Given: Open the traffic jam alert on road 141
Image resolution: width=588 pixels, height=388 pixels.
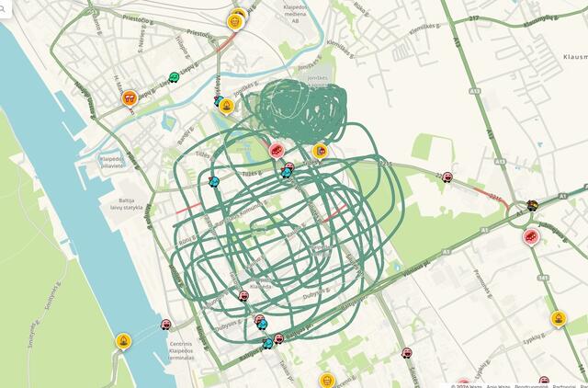Looking at the screenshot, I should [531, 237].
